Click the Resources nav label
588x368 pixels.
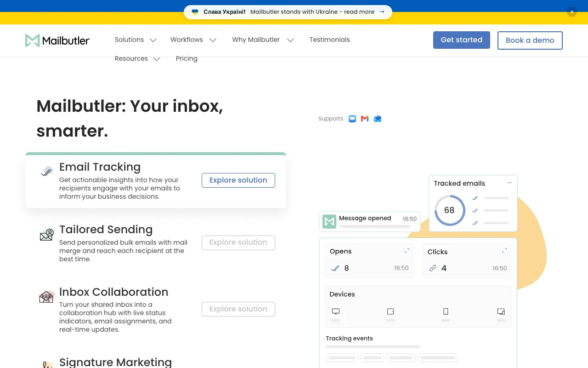131,58
